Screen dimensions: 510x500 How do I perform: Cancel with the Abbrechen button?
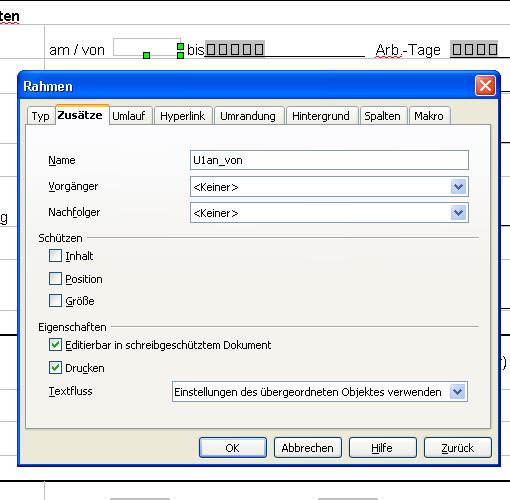308,448
